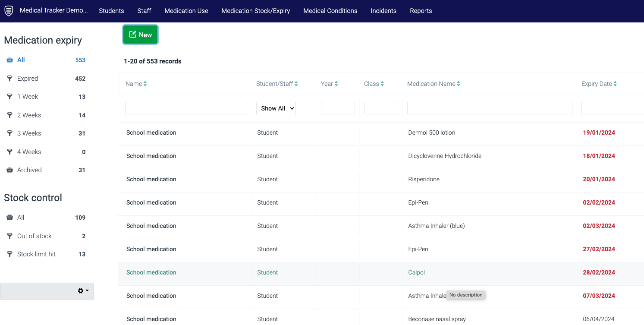
Task: Show All stock control items
Action: [x=21, y=218]
